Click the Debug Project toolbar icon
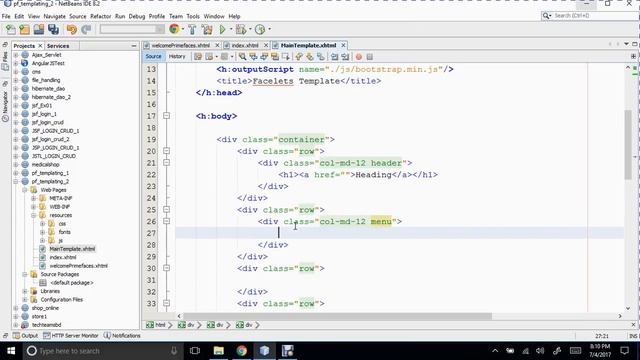 click(x=241, y=29)
